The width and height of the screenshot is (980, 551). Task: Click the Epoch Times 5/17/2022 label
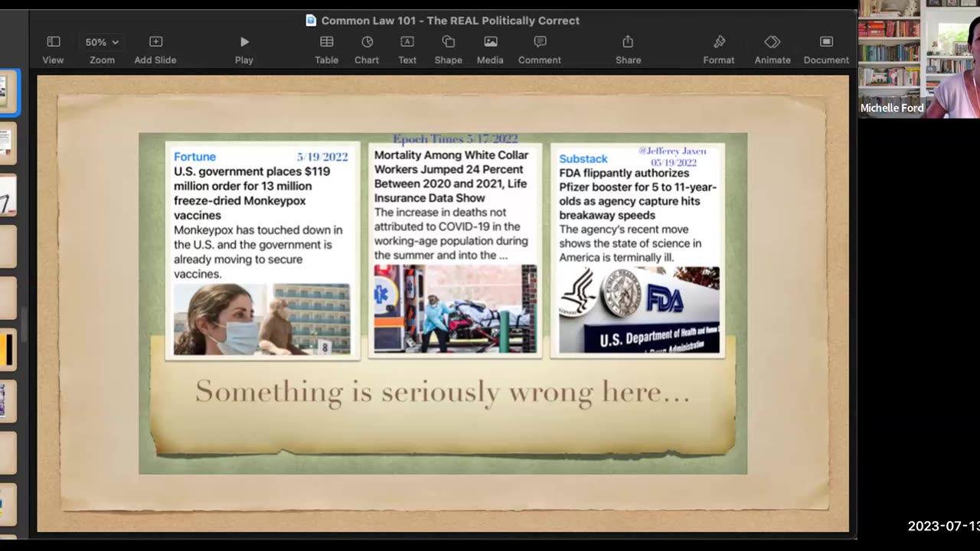(456, 139)
